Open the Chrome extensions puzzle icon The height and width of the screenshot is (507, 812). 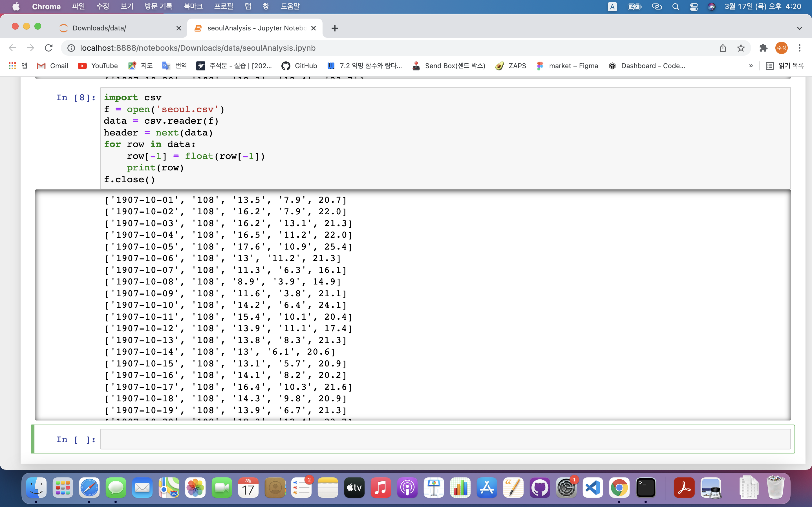pyautogui.click(x=763, y=48)
